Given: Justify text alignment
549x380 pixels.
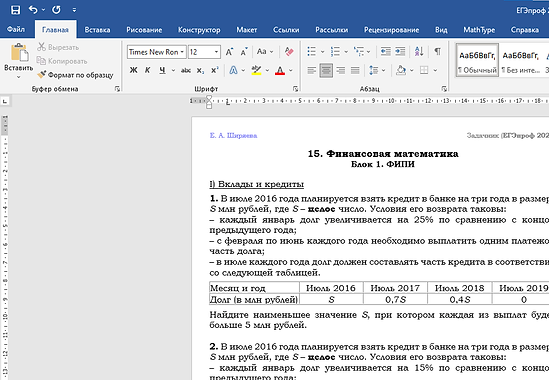Looking at the screenshot, I should click(x=355, y=71).
